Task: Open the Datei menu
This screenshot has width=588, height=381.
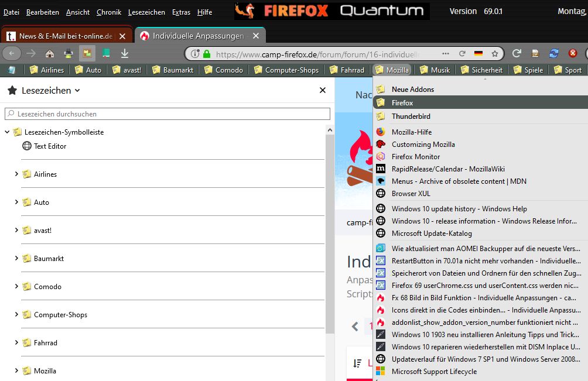Action: [11, 12]
